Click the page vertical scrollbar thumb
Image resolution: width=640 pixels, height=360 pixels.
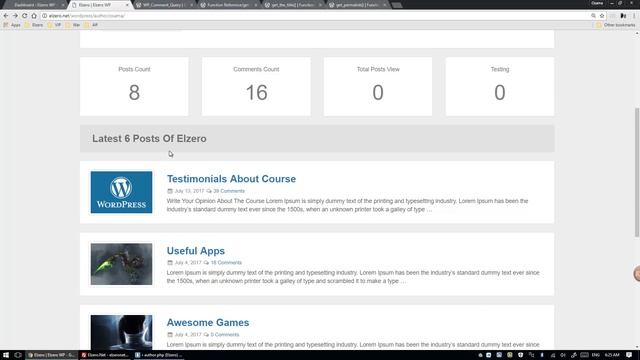tap(637, 172)
